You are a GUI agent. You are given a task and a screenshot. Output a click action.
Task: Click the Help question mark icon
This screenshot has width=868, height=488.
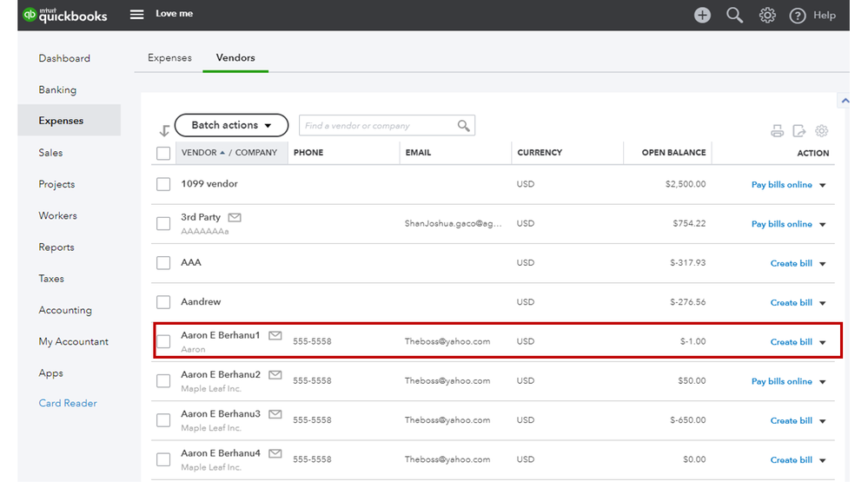(797, 16)
